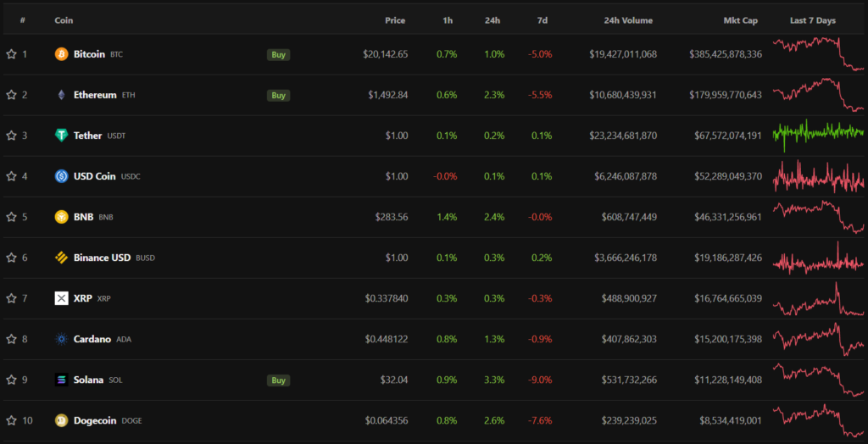Click the Cardano logo icon
868x444 pixels.
pyautogui.click(x=61, y=339)
